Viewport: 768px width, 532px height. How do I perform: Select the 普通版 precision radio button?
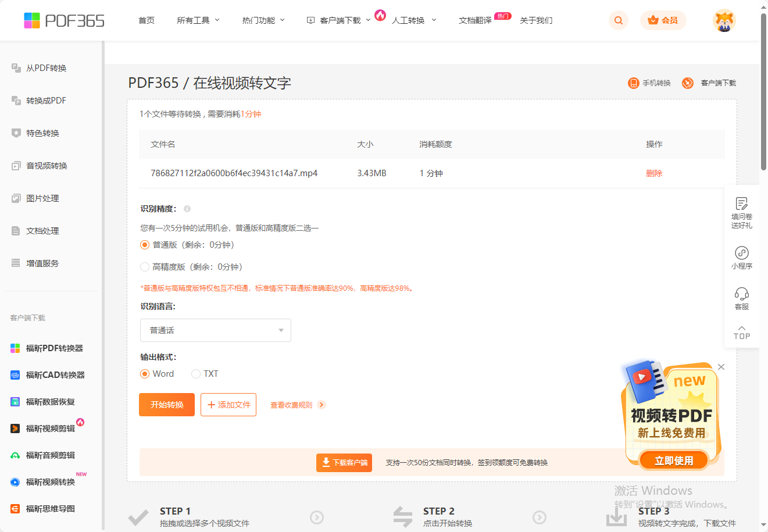[x=145, y=245]
